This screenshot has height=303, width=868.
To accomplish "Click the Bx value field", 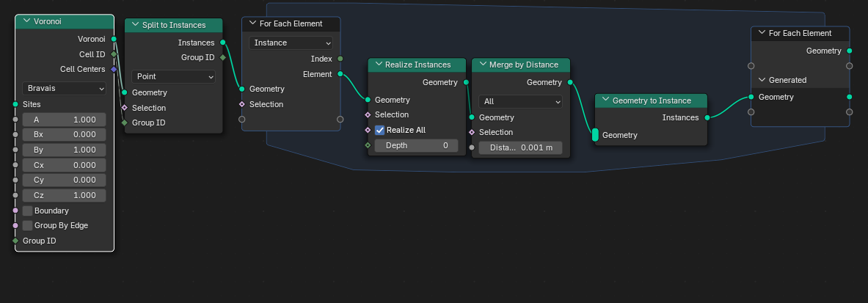I will point(65,134).
